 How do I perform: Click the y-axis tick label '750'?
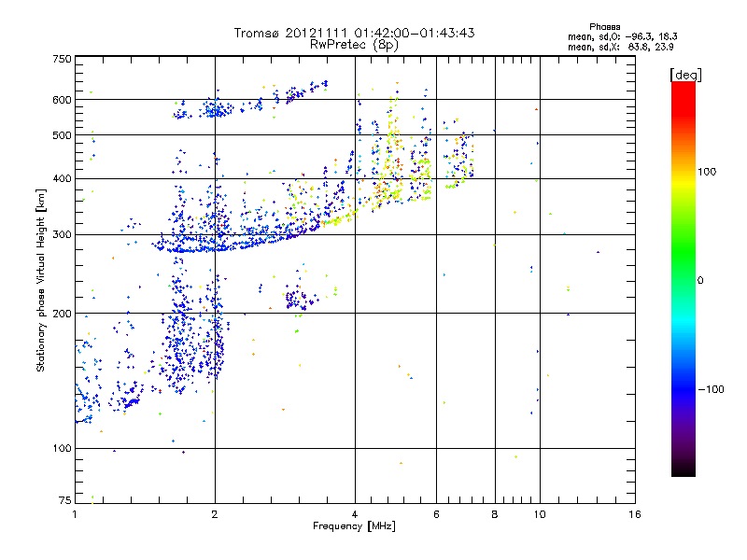[62, 59]
